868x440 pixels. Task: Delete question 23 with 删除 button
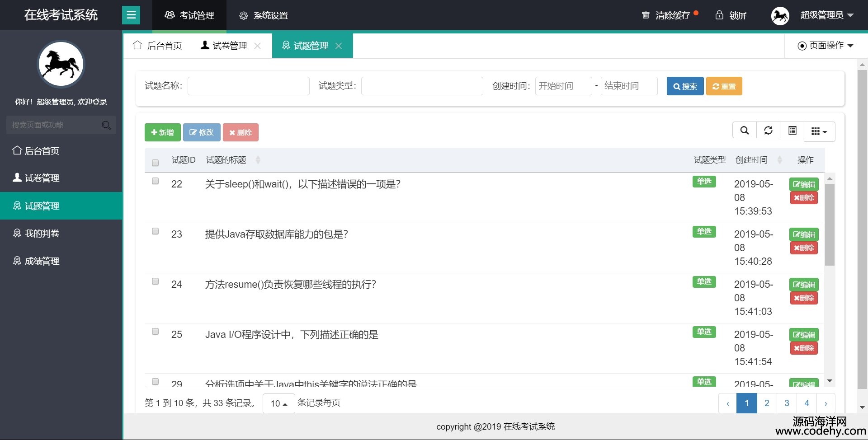point(804,248)
